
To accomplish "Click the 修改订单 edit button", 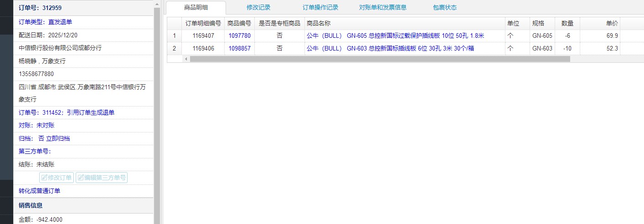I will (x=57, y=178).
